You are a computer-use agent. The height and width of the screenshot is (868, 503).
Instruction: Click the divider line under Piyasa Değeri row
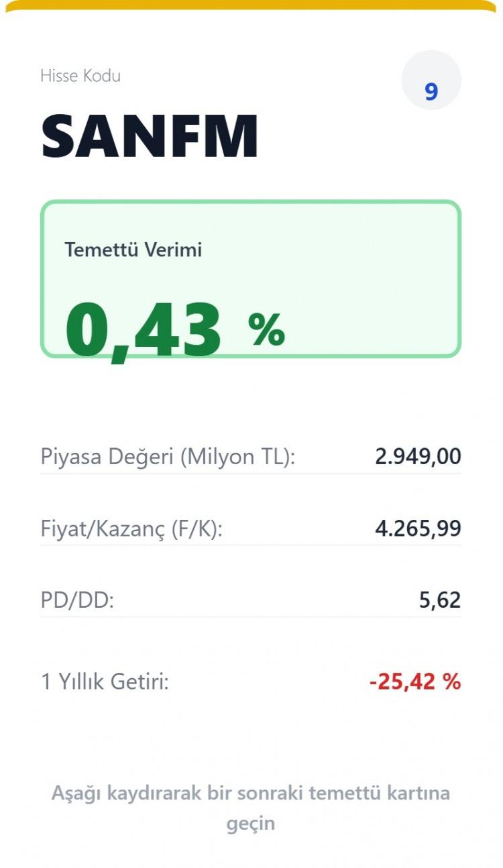click(x=251, y=474)
